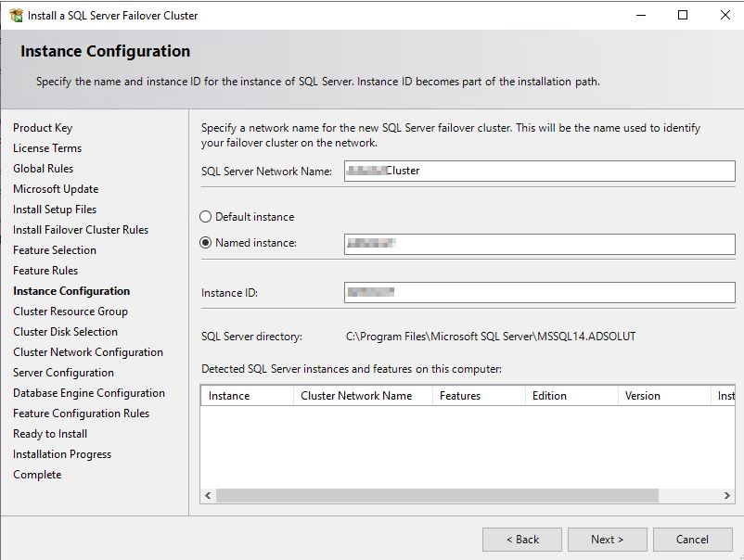The image size is (744, 560).
Task: Sort by Cluster Network Name column header
Action: (x=363, y=396)
